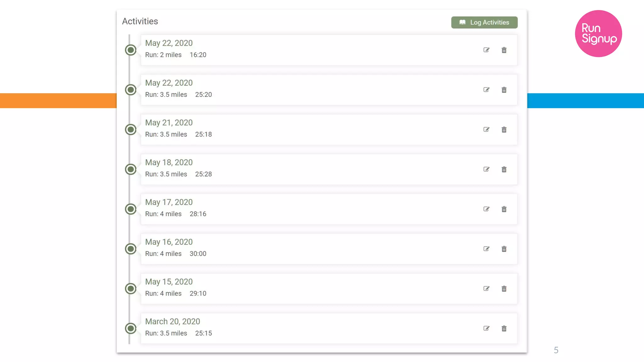The width and height of the screenshot is (644, 362).
Task: Delete the May 17, 2020 activity
Action: (504, 209)
